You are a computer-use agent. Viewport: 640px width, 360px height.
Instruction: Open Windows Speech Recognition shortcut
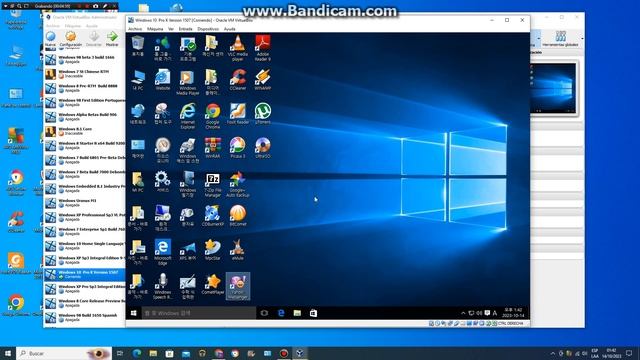(x=162, y=287)
